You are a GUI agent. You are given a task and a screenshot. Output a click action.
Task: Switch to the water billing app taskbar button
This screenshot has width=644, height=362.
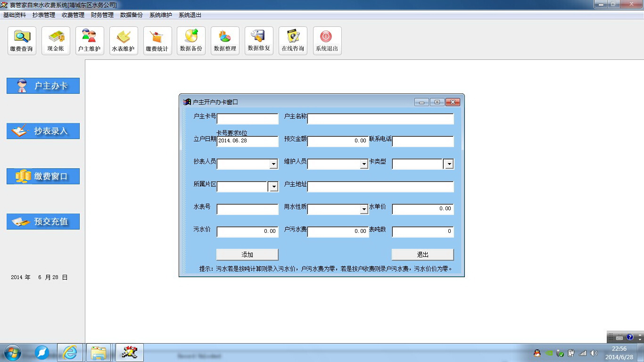point(129,353)
